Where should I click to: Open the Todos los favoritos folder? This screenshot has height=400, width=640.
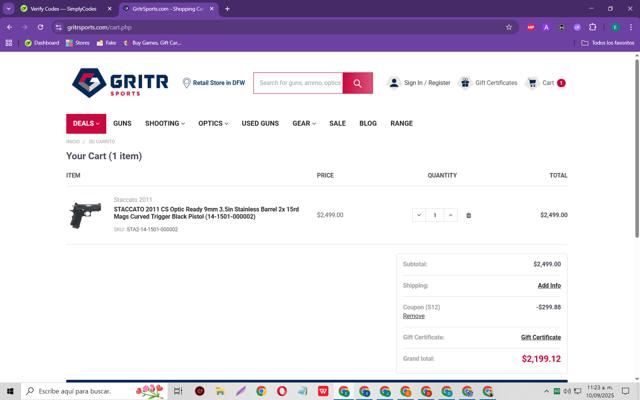[x=608, y=43]
